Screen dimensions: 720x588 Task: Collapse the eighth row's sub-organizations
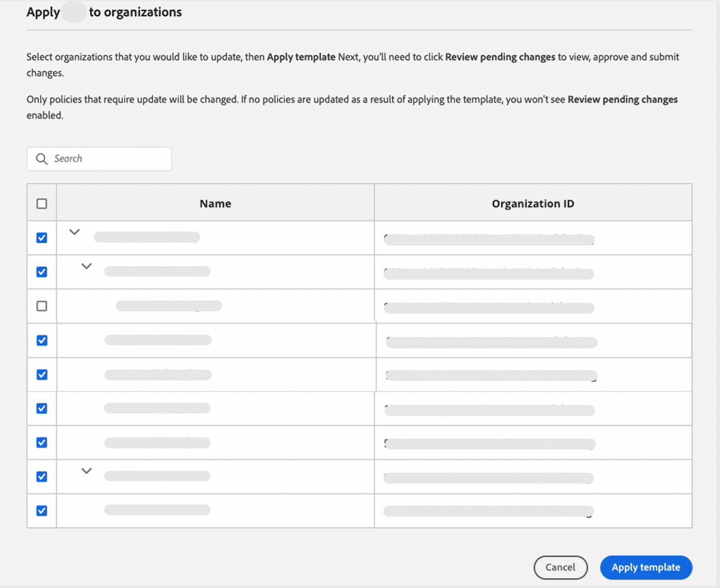86,471
